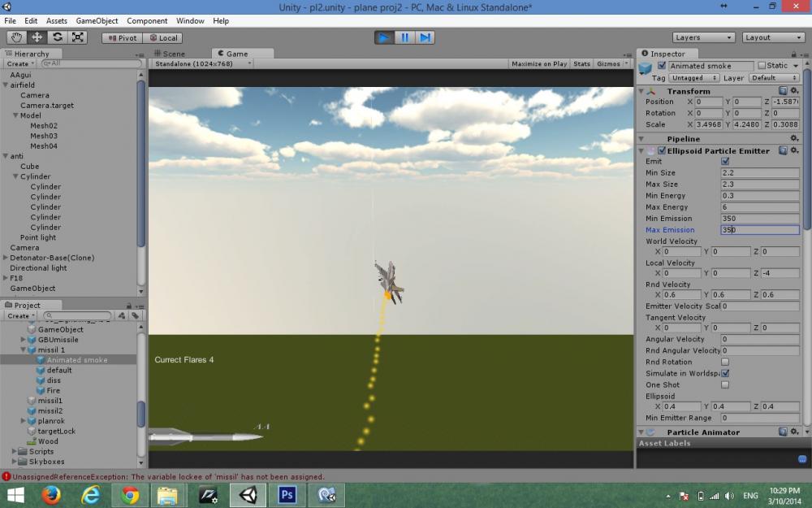812x508 pixels.
Task: Collapse the airfield object
Action: click(6, 85)
